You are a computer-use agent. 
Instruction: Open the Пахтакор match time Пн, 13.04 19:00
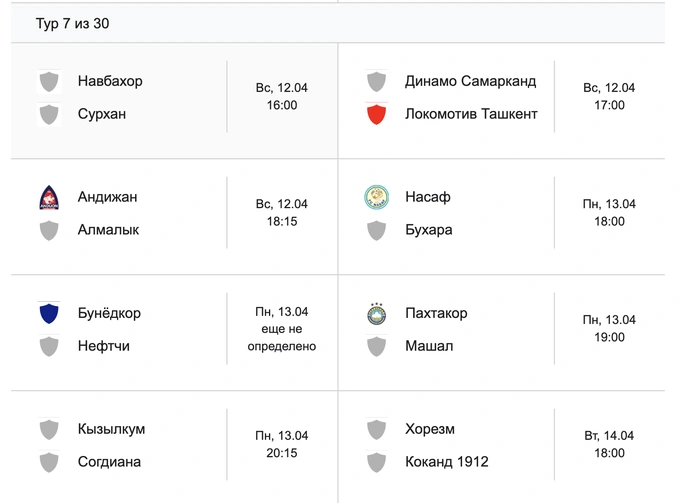click(609, 329)
